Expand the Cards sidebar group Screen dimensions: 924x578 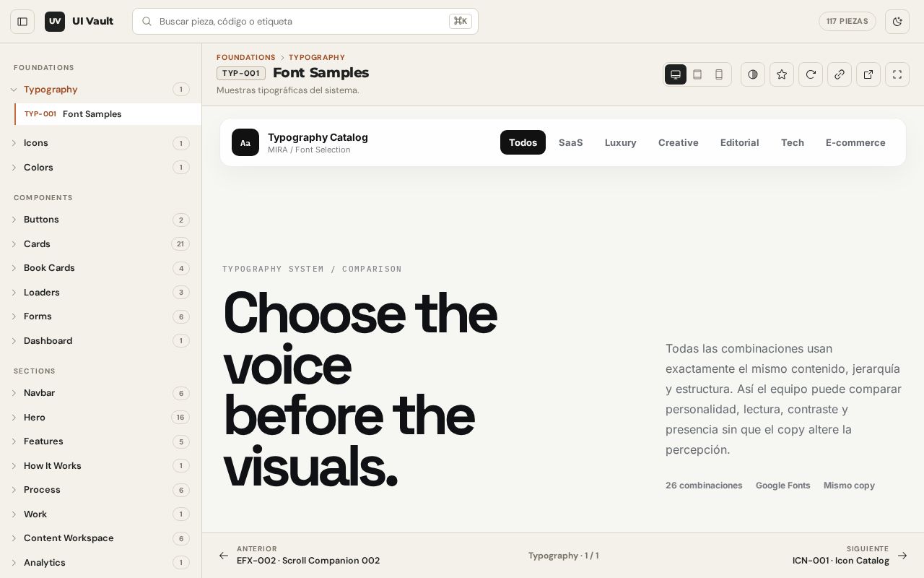[x=101, y=244]
